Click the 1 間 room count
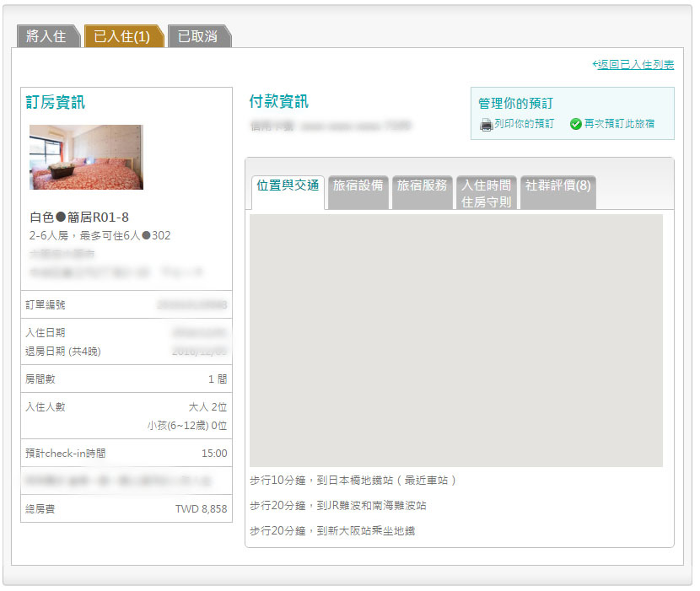700x591 pixels. pyautogui.click(x=218, y=379)
